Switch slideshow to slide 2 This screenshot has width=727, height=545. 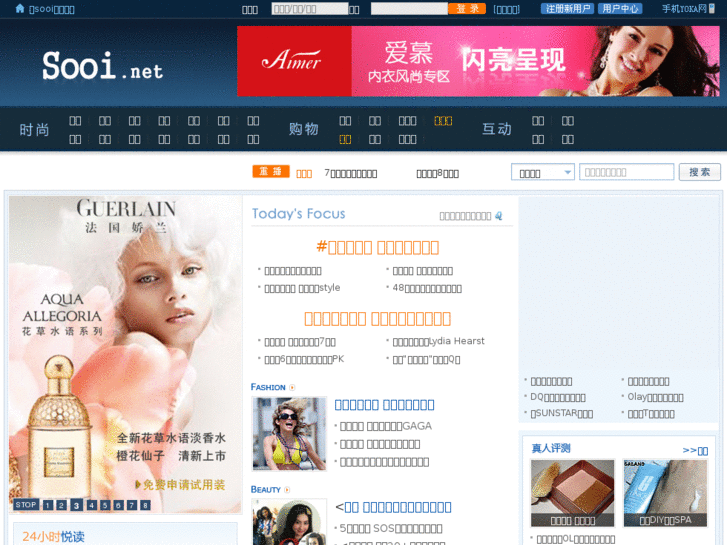click(x=61, y=505)
